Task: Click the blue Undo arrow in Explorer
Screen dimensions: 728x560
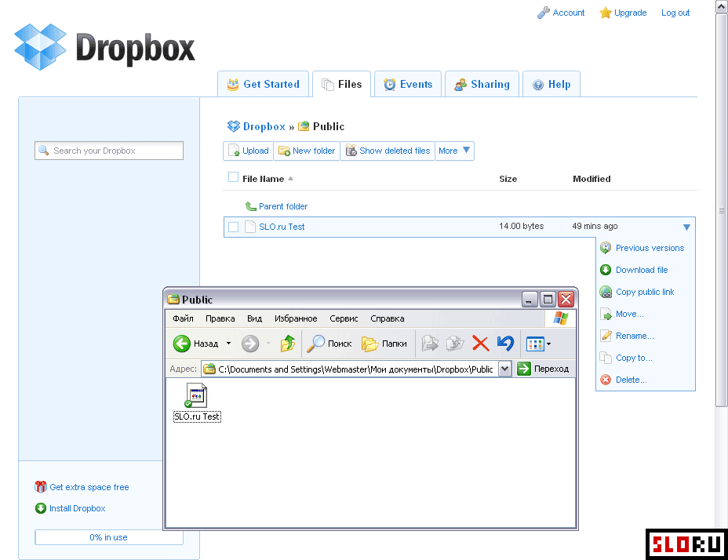Action: click(506, 344)
